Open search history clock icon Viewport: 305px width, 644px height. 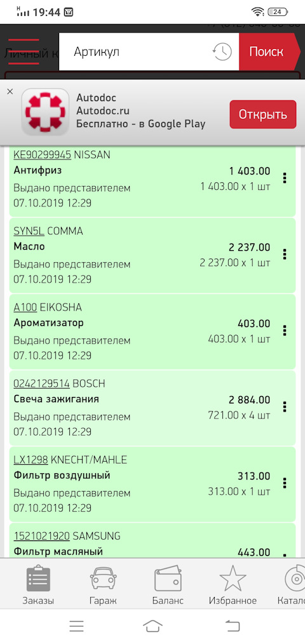coord(222,51)
